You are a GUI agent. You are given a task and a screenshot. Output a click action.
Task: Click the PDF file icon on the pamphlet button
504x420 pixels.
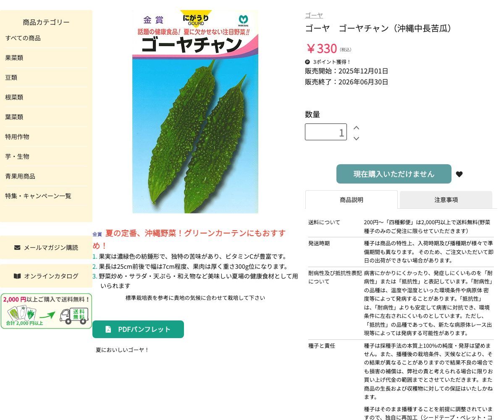coord(108,329)
